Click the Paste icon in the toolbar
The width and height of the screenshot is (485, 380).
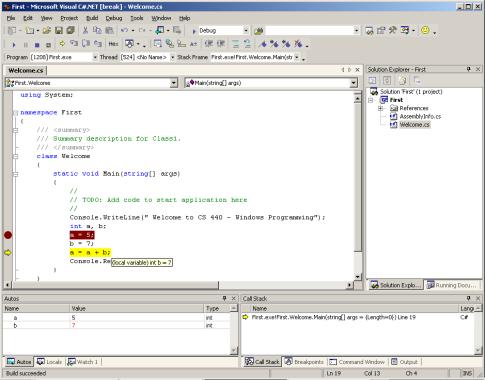(109, 31)
